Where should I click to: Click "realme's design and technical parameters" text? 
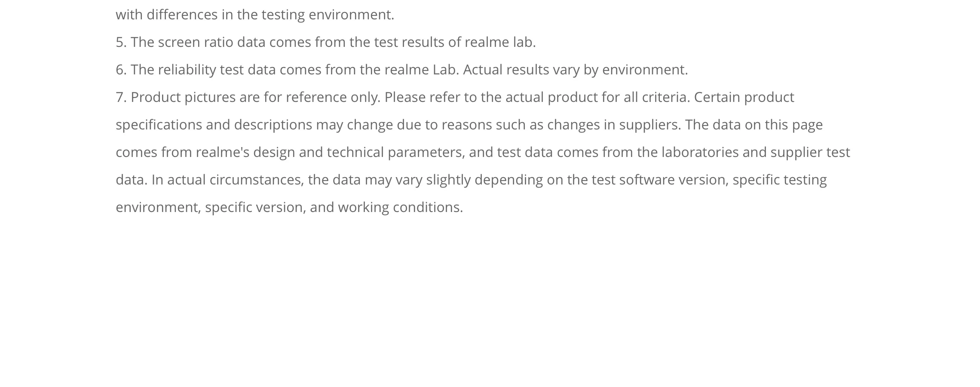[330, 152]
